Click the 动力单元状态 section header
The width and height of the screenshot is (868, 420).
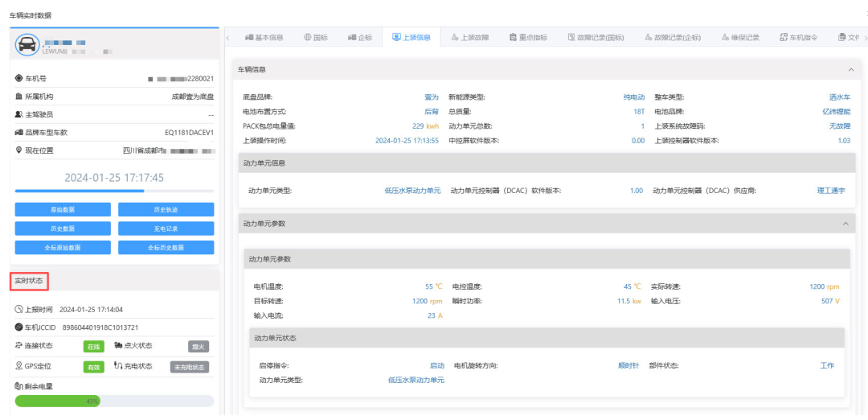click(x=547, y=338)
